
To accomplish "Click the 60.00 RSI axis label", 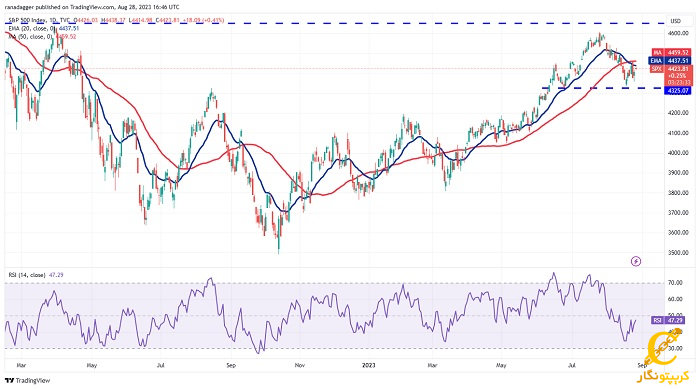I will pyautogui.click(x=675, y=299).
